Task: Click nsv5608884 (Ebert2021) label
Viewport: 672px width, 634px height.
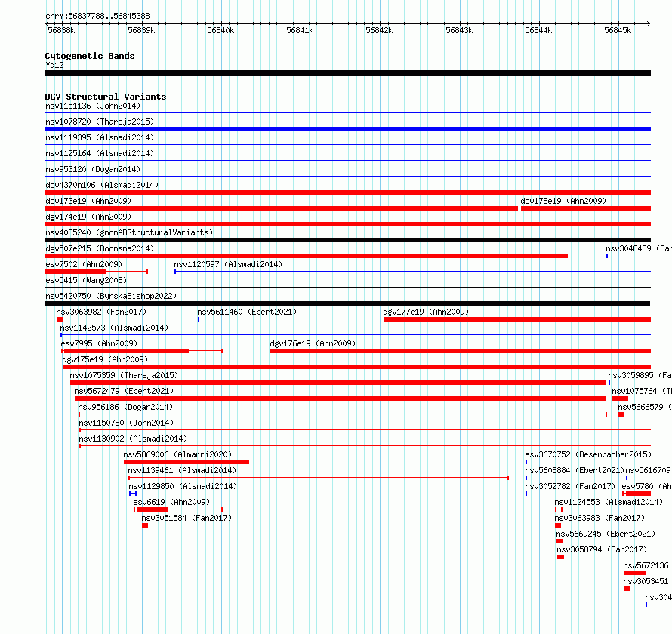Action: [x=575, y=470]
